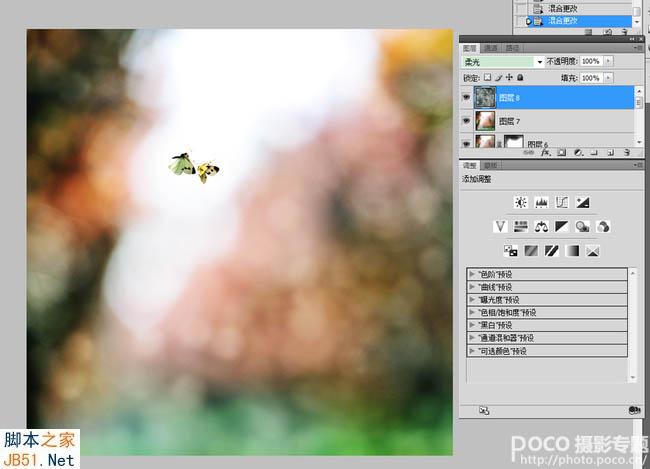Add a Selective Color adjustment
The width and height of the screenshot is (650, 469).
593,251
